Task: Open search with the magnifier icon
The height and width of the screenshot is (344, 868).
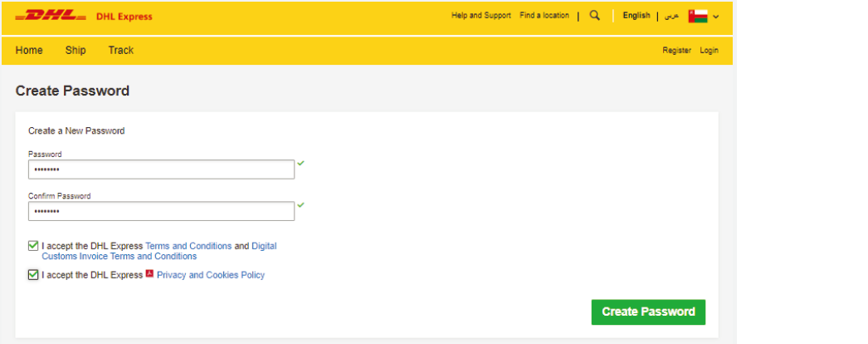Action: [594, 16]
